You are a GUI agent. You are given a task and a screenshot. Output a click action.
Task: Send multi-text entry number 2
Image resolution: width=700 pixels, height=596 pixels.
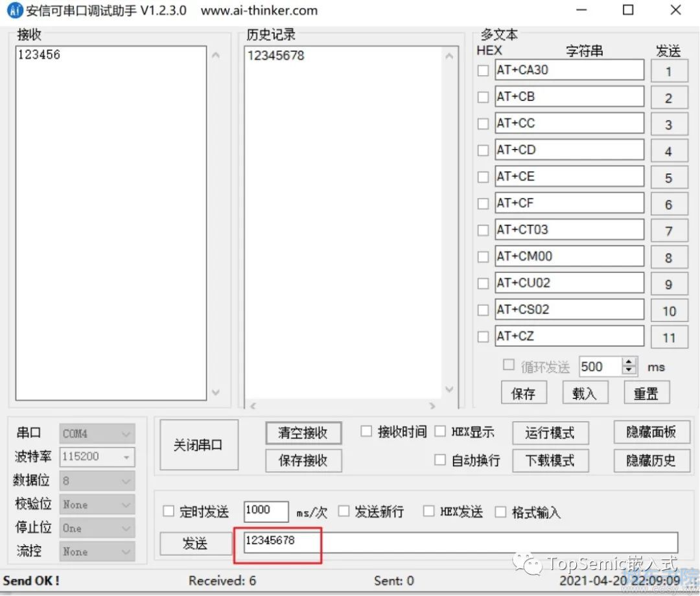tap(669, 98)
